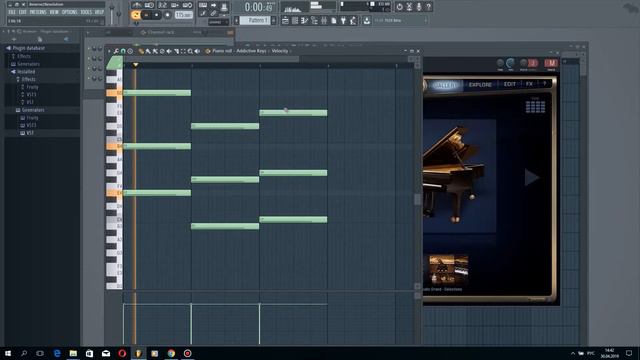Click the file icon in browser header
The image size is (640, 360).
40,39
